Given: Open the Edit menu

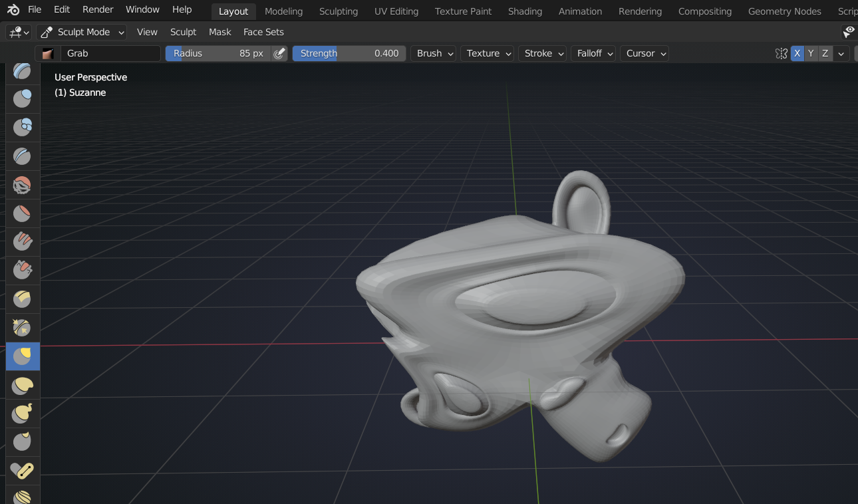Looking at the screenshot, I should pos(62,9).
